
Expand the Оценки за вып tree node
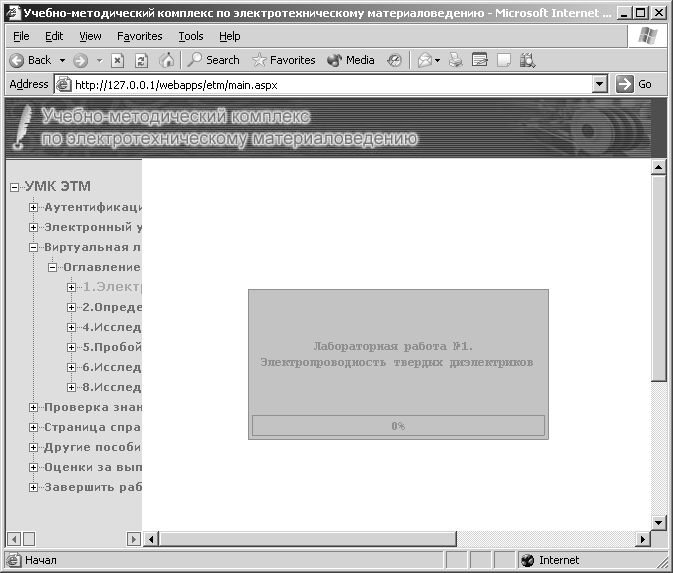[x=33, y=467]
